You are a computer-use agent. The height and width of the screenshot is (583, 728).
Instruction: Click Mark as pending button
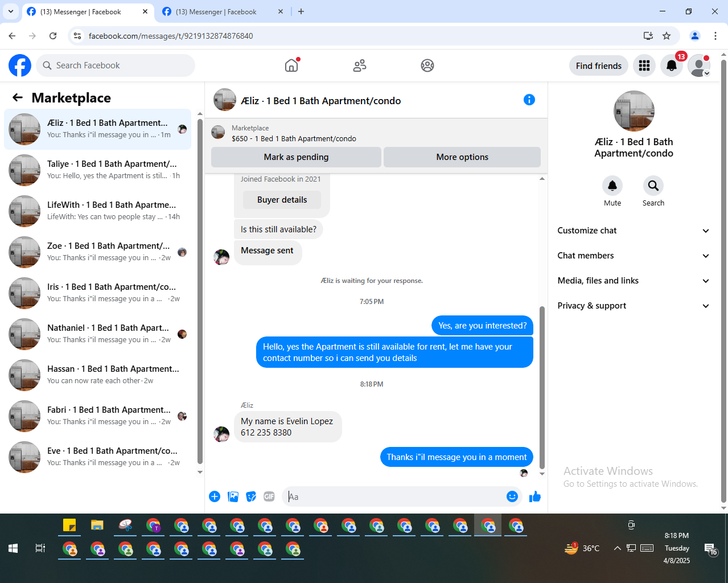point(296,157)
